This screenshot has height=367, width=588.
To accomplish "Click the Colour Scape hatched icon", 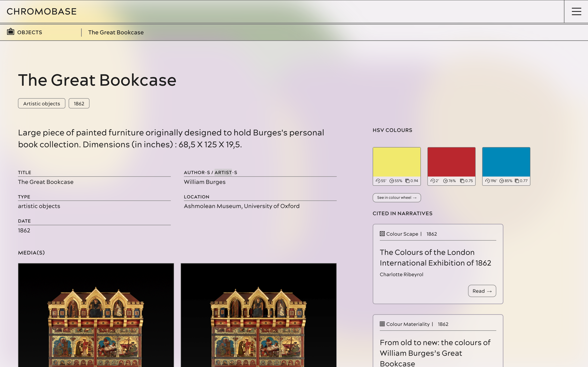I will click(x=382, y=234).
